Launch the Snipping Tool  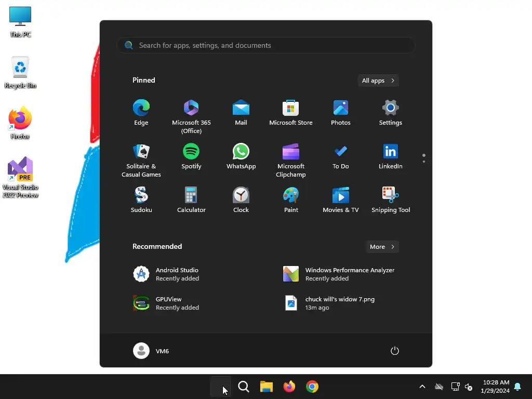pyautogui.click(x=391, y=200)
